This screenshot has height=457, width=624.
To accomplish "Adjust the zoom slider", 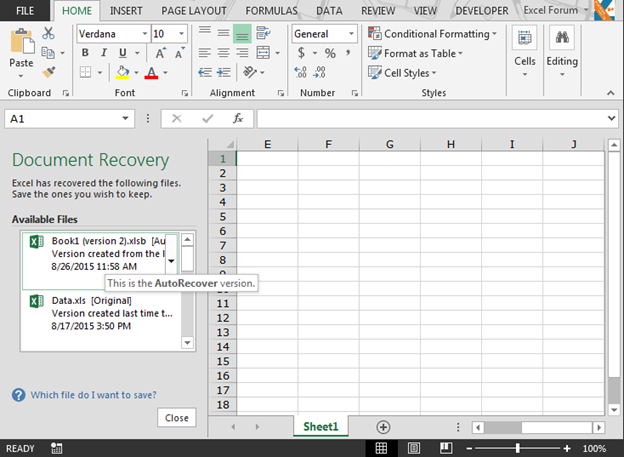I will click(517, 448).
